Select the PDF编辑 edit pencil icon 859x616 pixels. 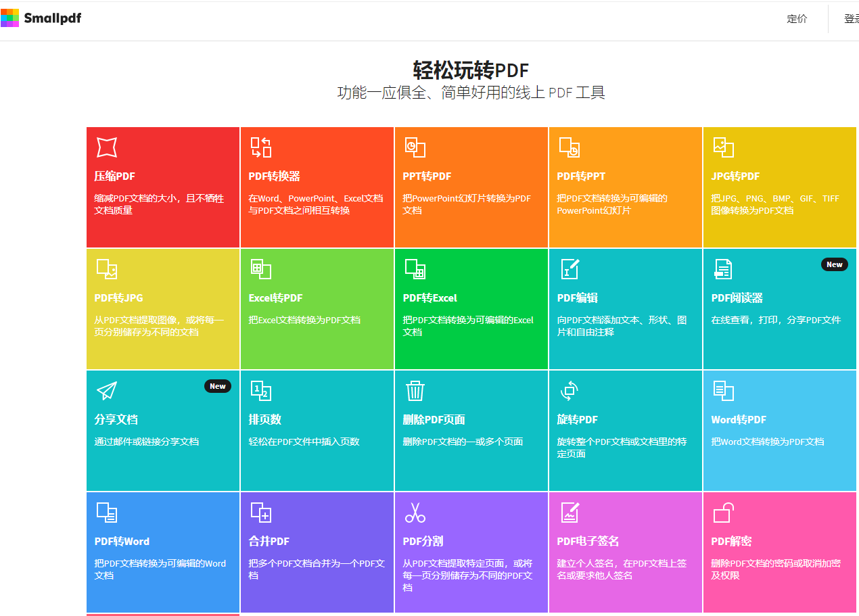pyautogui.click(x=570, y=269)
